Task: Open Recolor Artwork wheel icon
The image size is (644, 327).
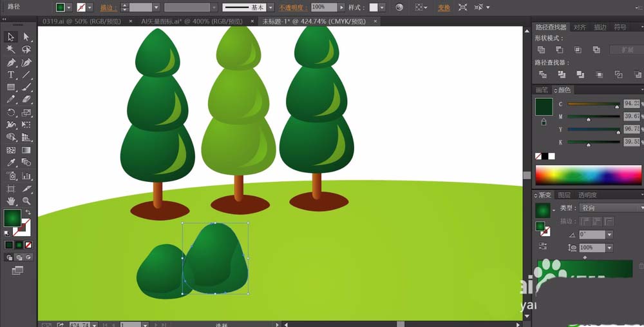Action: (399, 7)
